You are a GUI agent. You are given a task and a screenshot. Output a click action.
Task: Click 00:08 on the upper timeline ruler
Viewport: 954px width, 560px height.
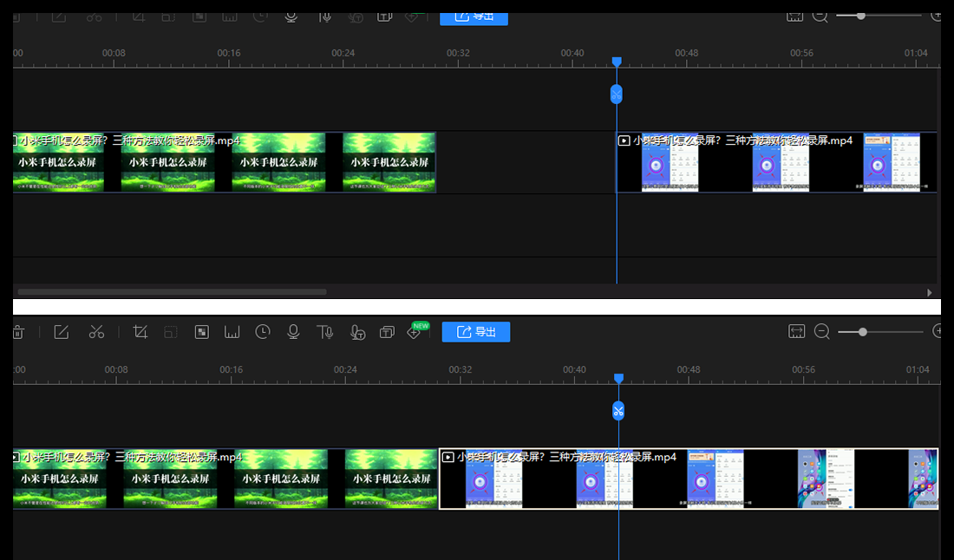(x=114, y=53)
